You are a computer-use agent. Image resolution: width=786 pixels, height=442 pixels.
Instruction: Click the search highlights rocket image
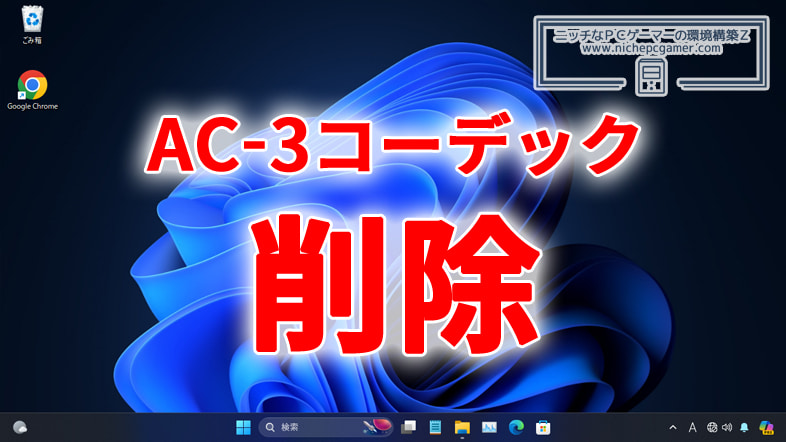point(377,427)
